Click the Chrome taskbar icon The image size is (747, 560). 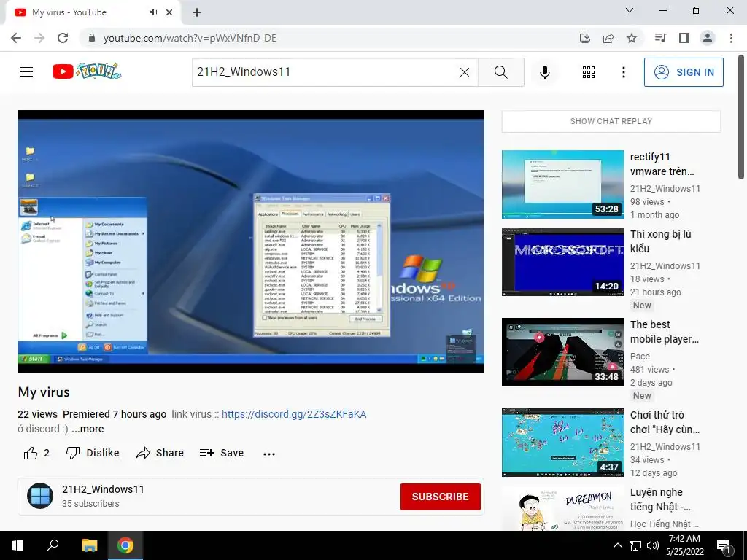[x=125, y=545]
